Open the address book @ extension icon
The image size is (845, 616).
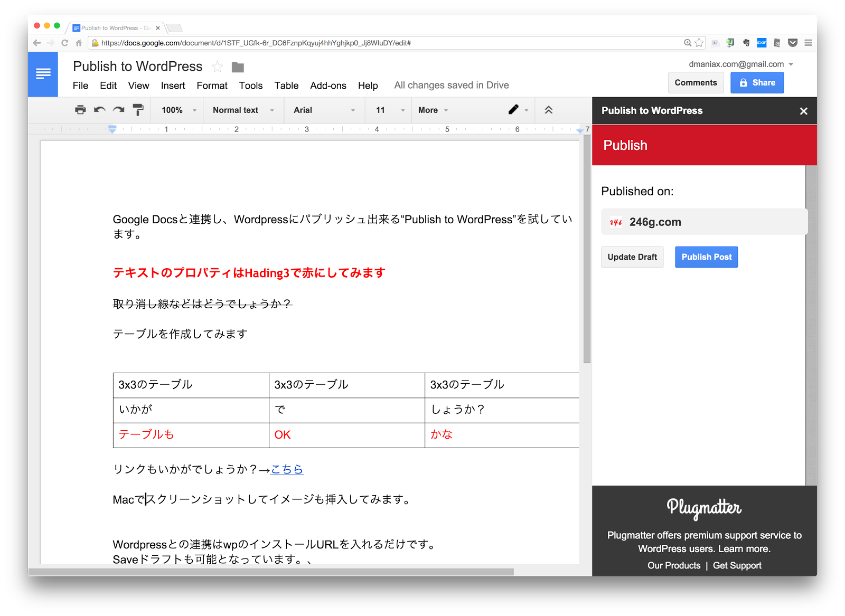coord(777,43)
